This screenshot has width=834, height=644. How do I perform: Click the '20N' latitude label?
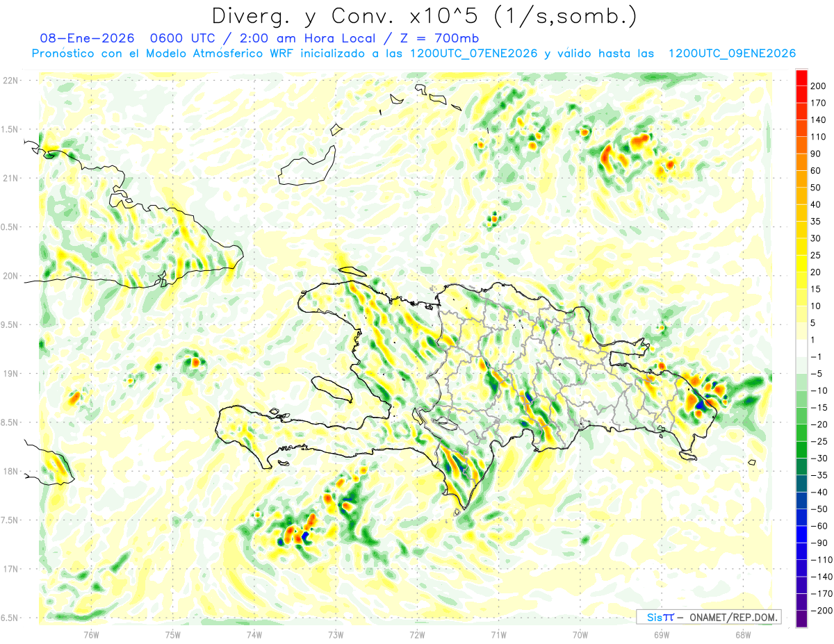point(10,276)
